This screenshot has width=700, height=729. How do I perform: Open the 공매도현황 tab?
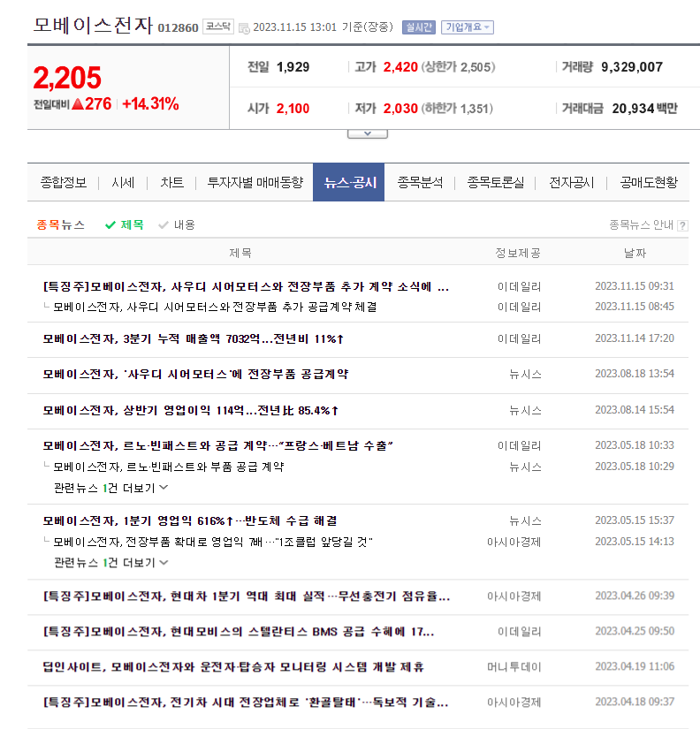tap(649, 182)
